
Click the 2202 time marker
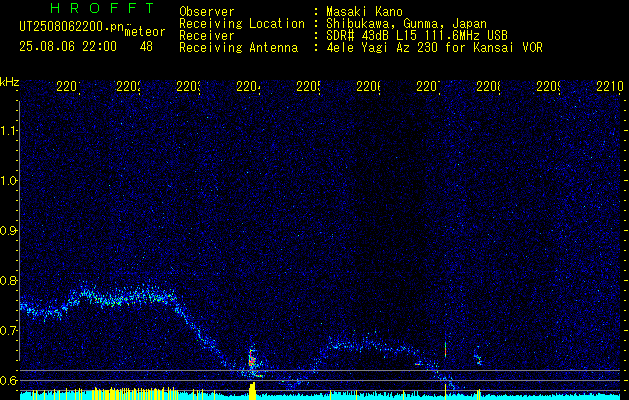pyautogui.click(x=128, y=87)
